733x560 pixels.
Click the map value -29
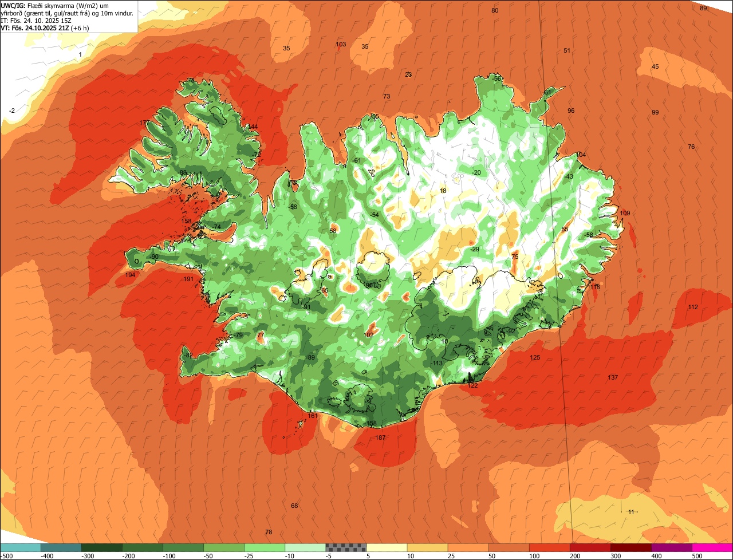[474, 250]
